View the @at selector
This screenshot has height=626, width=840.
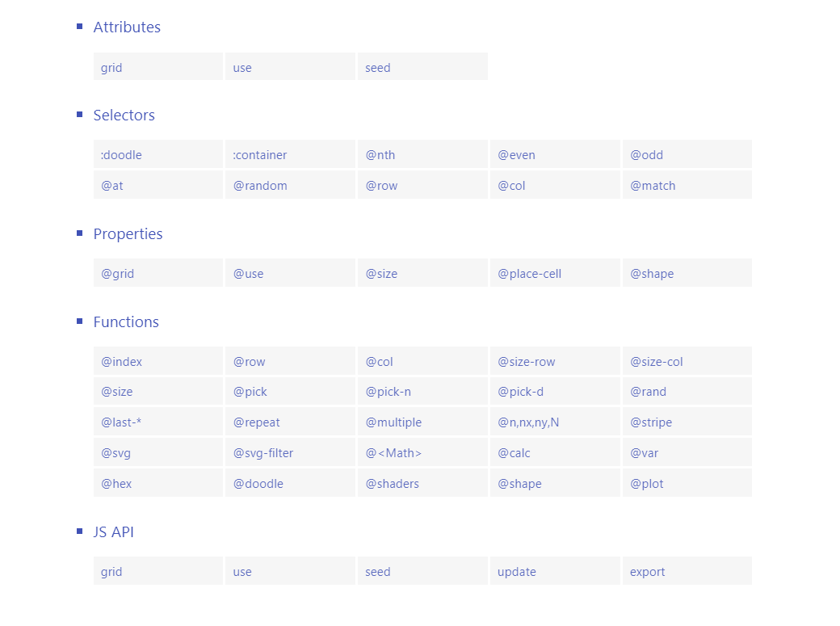pyautogui.click(x=158, y=184)
